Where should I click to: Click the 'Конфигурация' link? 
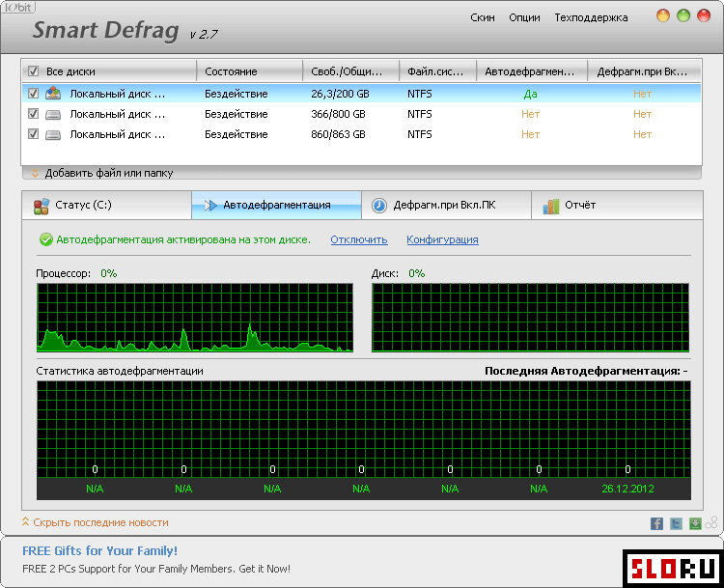click(x=442, y=239)
